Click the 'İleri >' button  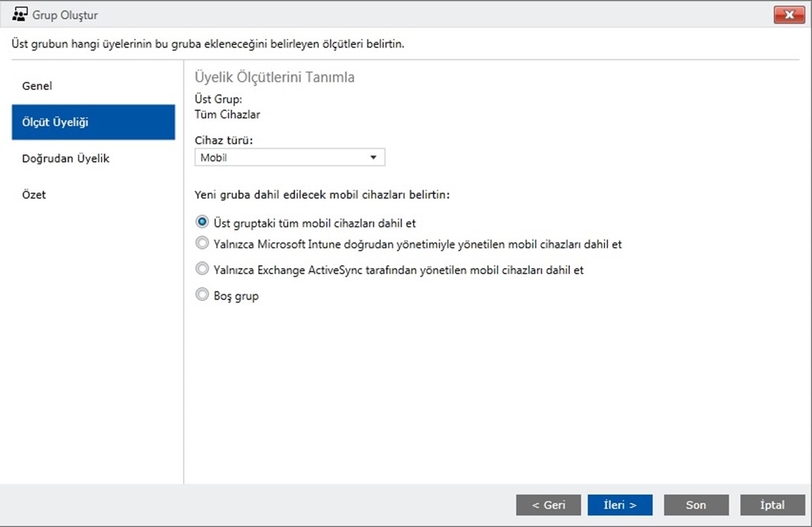pyautogui.click(x=620, y=505)
